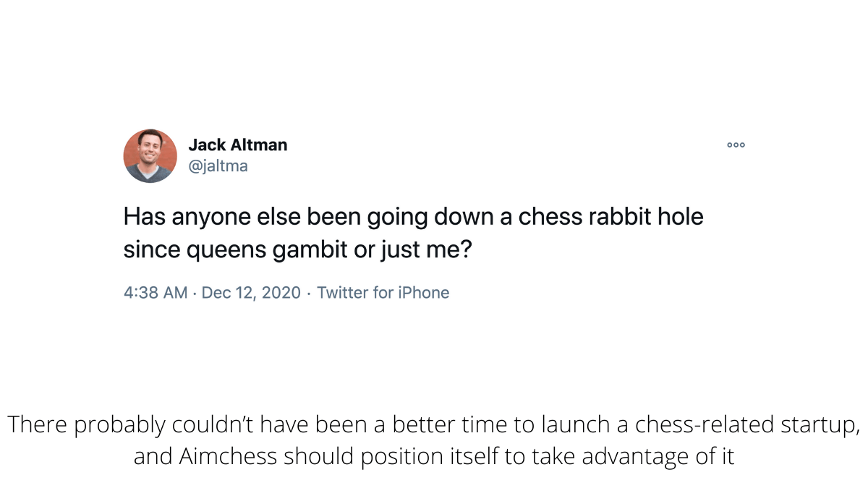Select the Dec 12, 2020 date

pos(251,293)
